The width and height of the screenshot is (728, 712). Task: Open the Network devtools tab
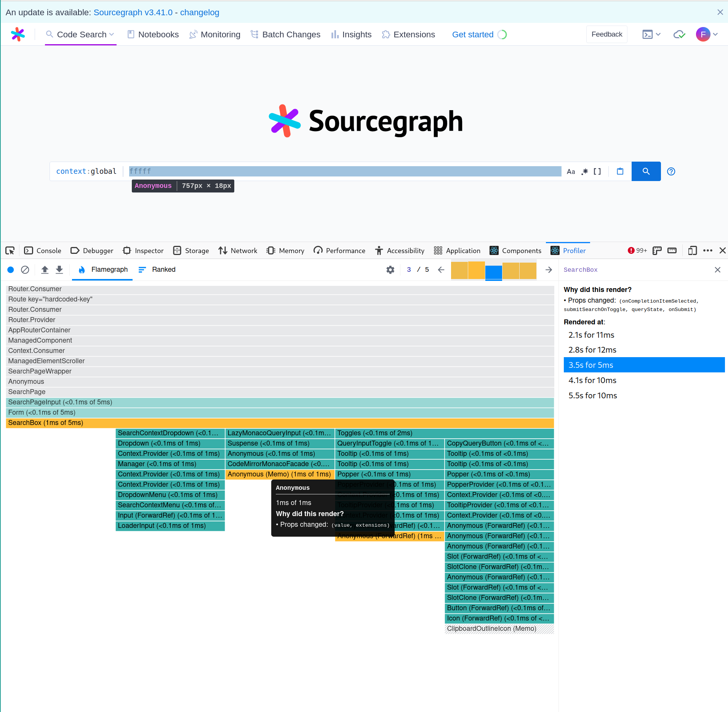(x=238, y=250)
